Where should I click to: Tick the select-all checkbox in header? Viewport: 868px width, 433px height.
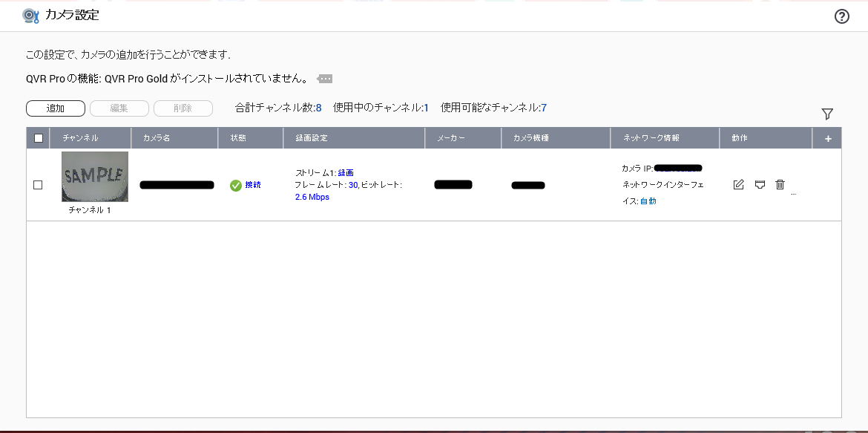(38, 138)
